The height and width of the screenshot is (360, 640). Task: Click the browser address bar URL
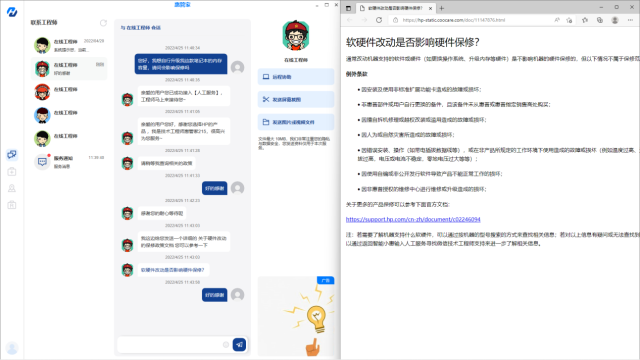coord(454,20)
